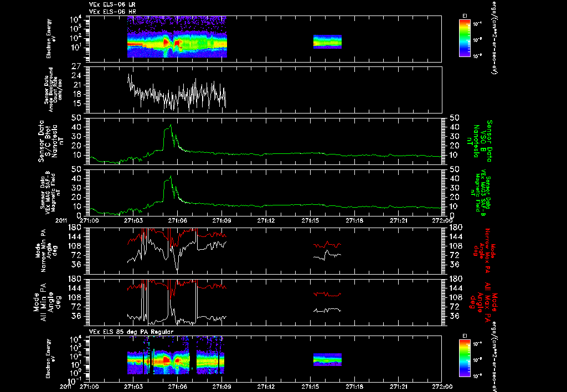
Task: Click "271:06" on the middle time axis
Action: [x=178, y=220]
